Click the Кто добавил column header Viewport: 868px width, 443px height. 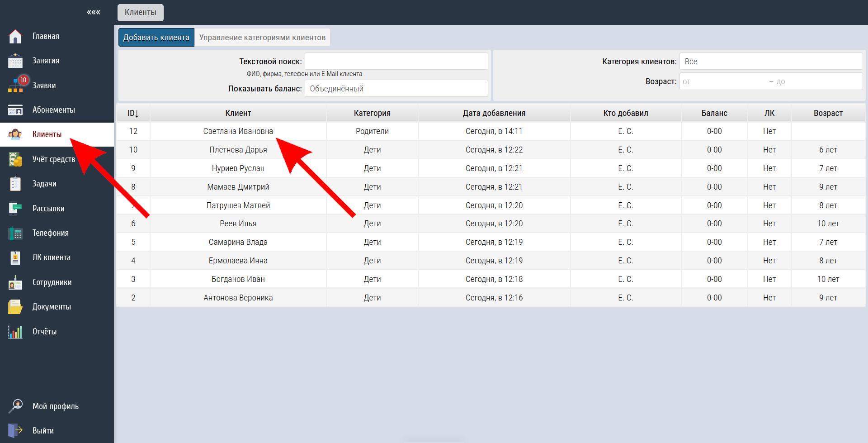pyautogui.click(x=626, y=113)
